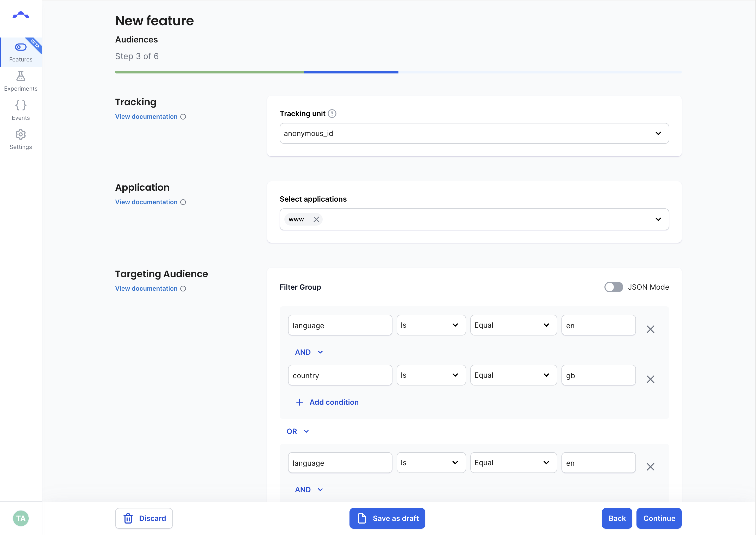The width and height of the screenshot is (756, 535).
Task: Delete the country condition
Action: tap(650, 379)
